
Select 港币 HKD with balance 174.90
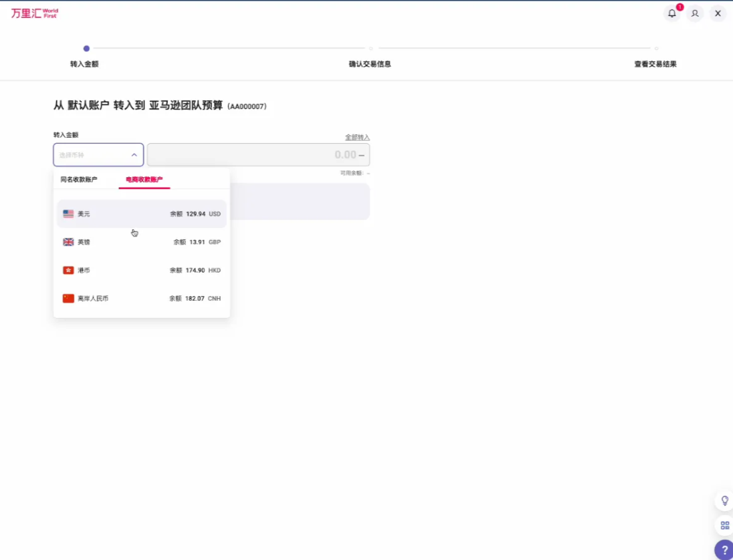tap(142, 270)
